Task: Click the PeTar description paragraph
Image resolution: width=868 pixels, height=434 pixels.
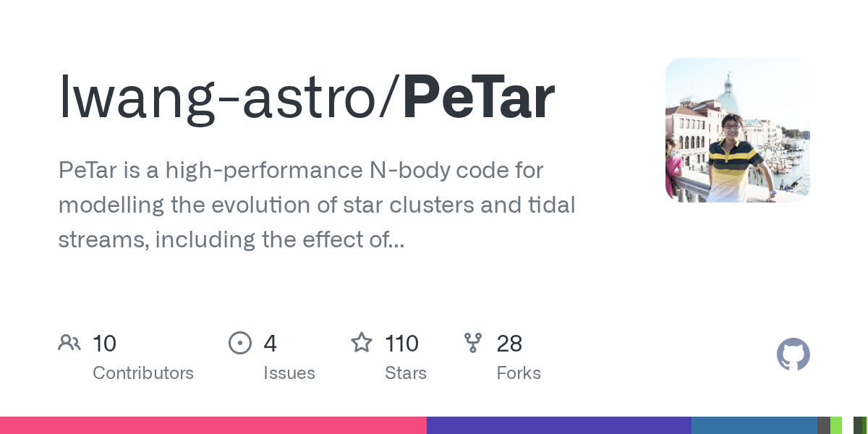Action: click(x=316, y=205)
